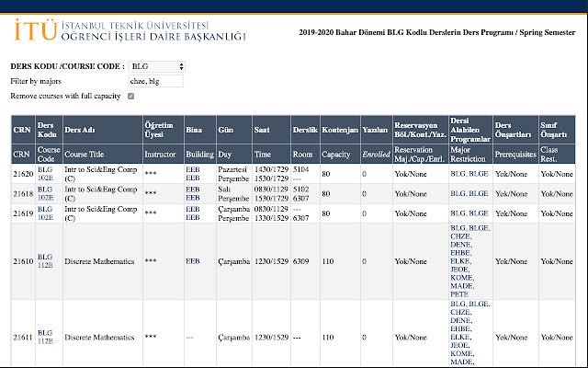The width and height of the screenshot is (588, 368).
Task: Click the Öğretim Üyesi column header
Action: point(164,130)
